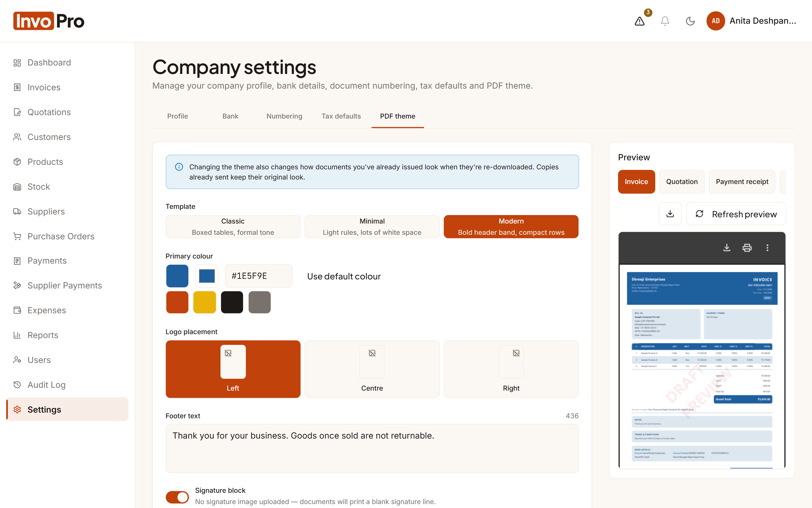The width and height of the screenshot is (812, 508).
Task: Pick the grey colour swatch
Action: [259, 302]
